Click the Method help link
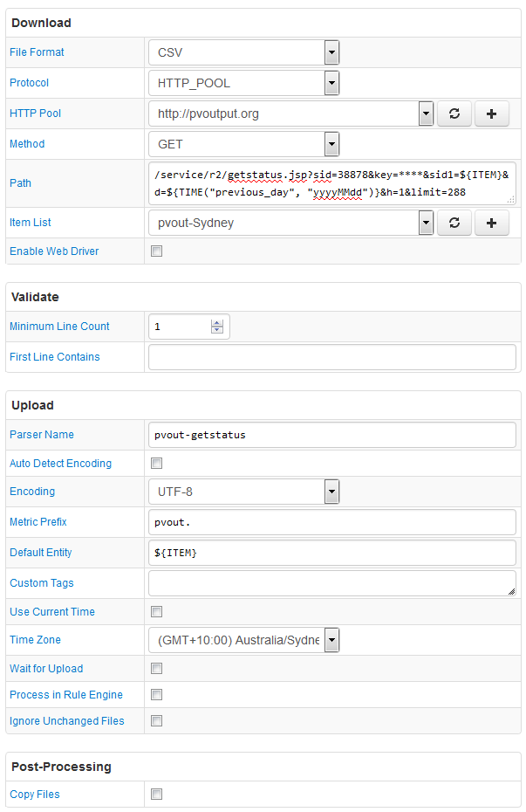The image size is (526, 812). pyautogui.click(x=27, y=144)
